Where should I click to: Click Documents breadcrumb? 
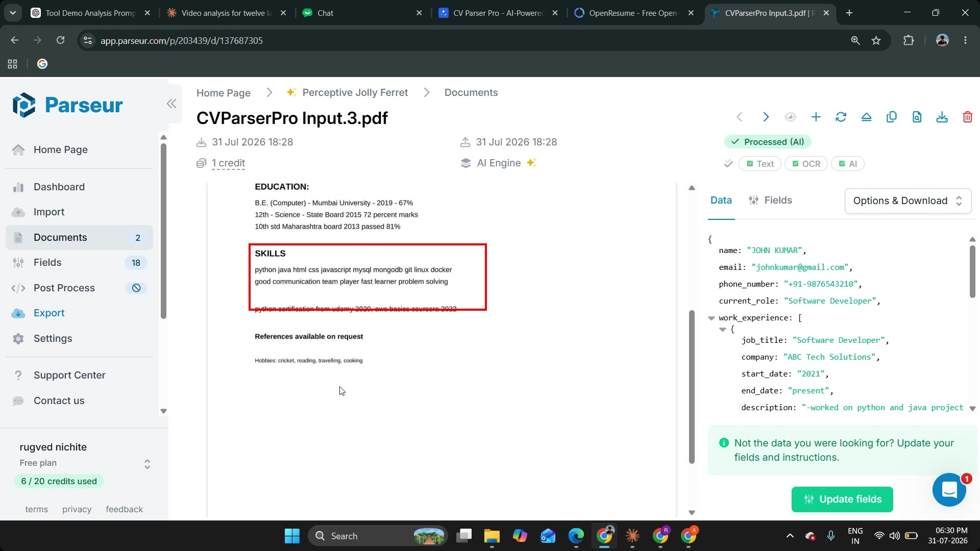click(x=471, y=92)
